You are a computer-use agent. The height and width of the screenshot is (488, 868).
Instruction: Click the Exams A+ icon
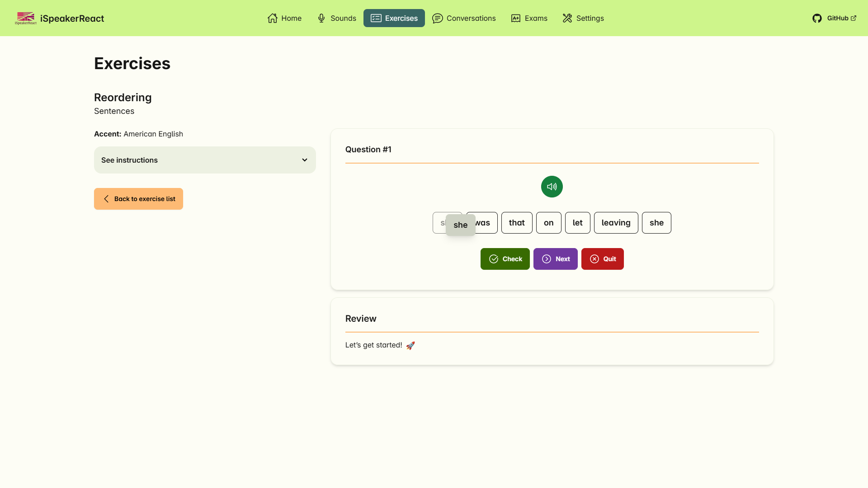click(515, 18)
